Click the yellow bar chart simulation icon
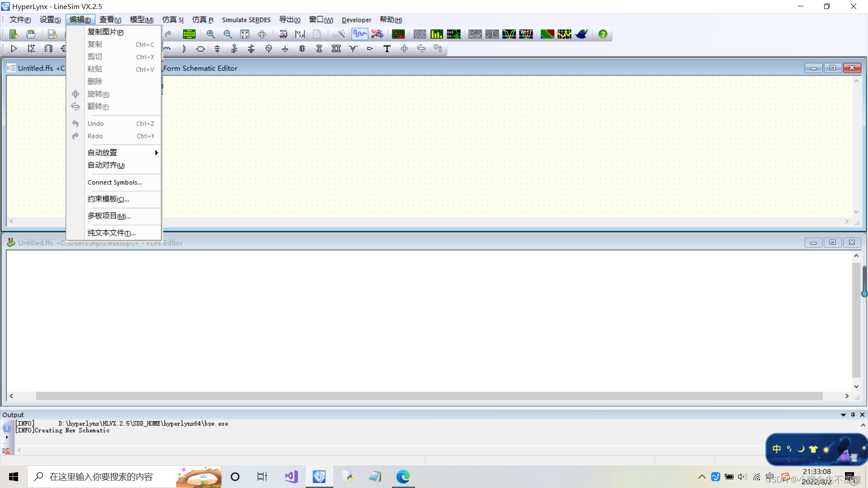868x488 pixels. [x=437, y=34]
